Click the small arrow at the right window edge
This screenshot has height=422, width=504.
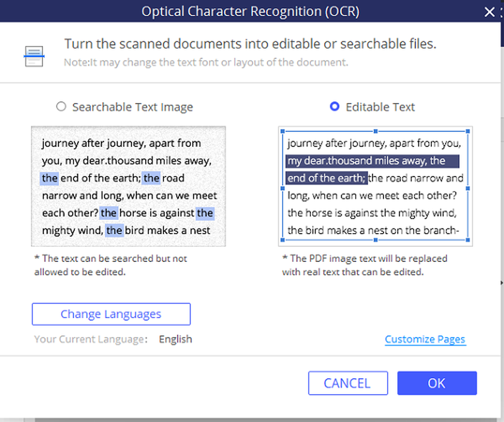tap(501, 283)
